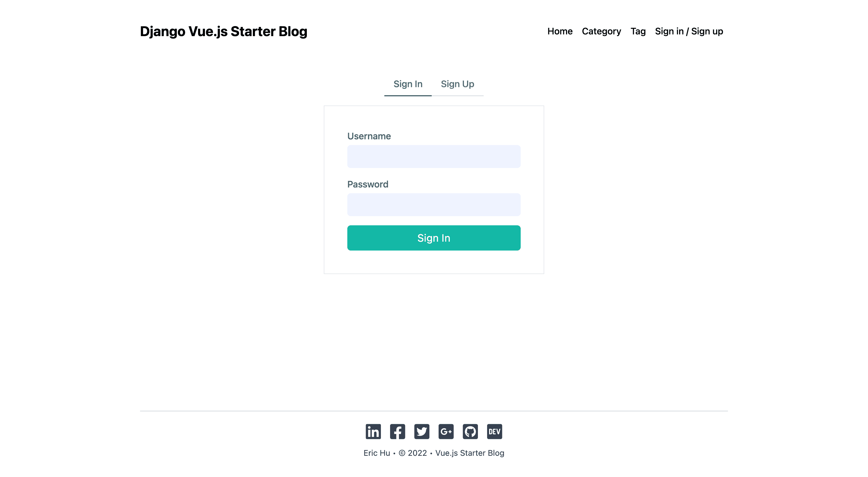This screenshot has width=868, height=477.
Task: Focus the Password input field
Action: pos(434,205)
